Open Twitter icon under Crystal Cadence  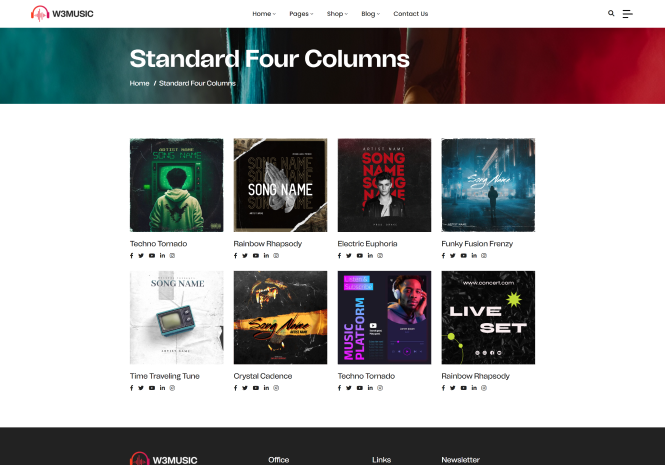[x=245, y=388]
